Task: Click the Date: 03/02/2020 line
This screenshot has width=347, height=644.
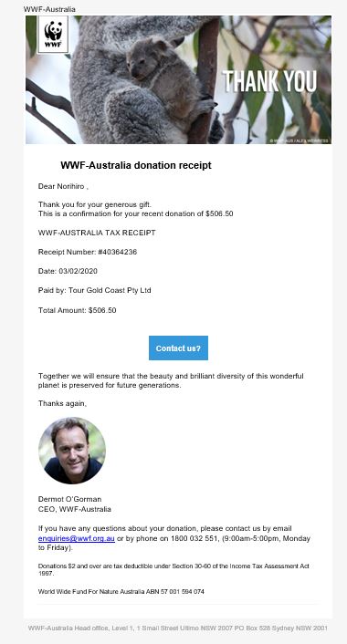Action: pos(68,271)
